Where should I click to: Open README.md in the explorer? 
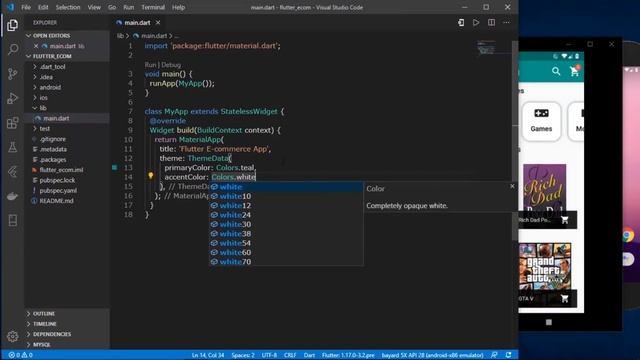56,201
